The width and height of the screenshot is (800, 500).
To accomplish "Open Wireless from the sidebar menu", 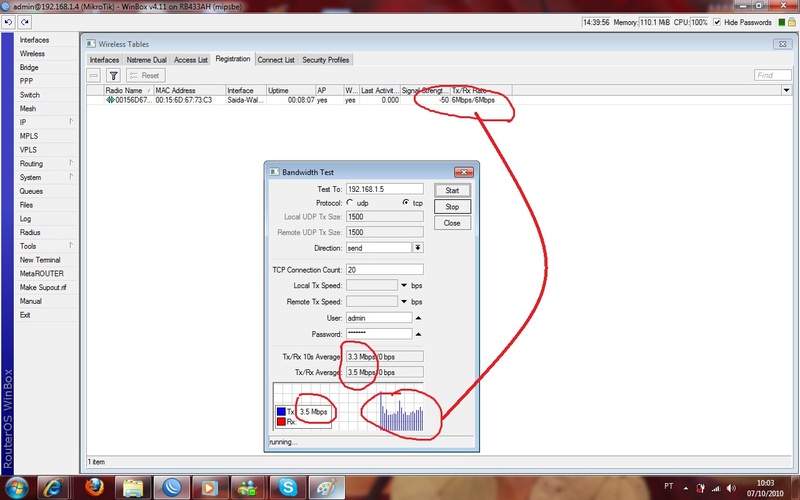I will (x=32, y=54).
